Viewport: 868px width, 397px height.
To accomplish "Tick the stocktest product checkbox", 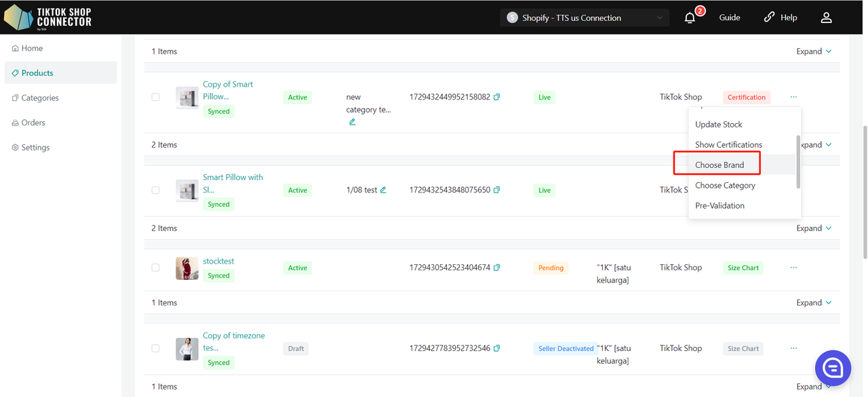I will point(155,268).
